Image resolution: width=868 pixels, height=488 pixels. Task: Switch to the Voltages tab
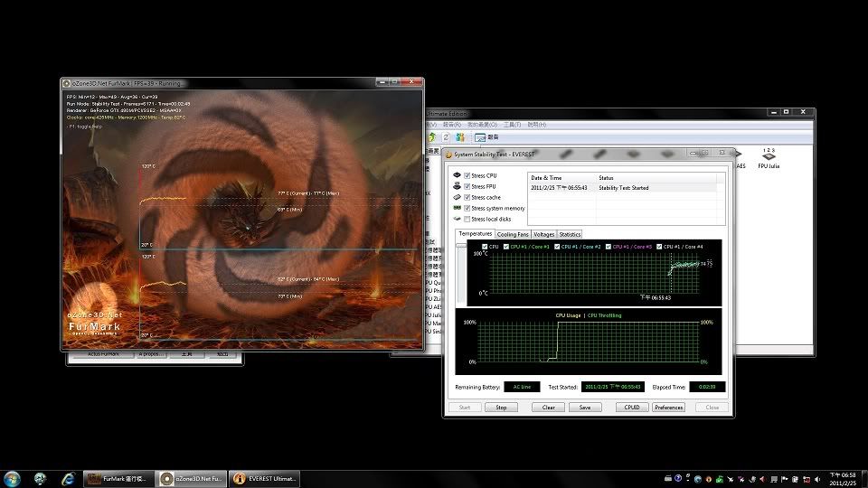(543, 235)
